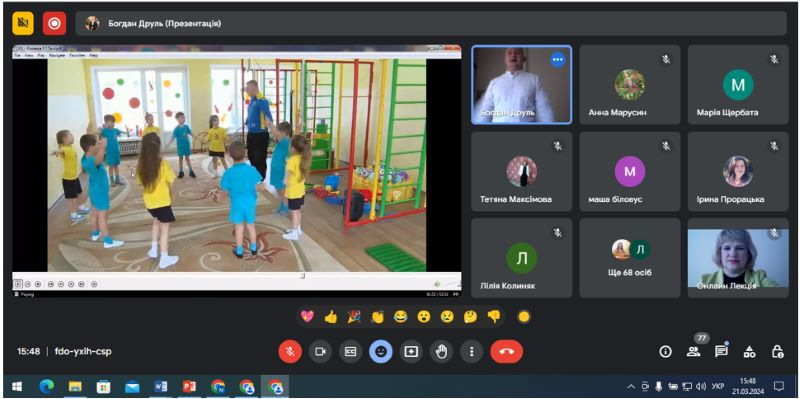This screenshot has height=399, width=800.
Task: Open the Ще 68 осіб tile
Action: 630,258
